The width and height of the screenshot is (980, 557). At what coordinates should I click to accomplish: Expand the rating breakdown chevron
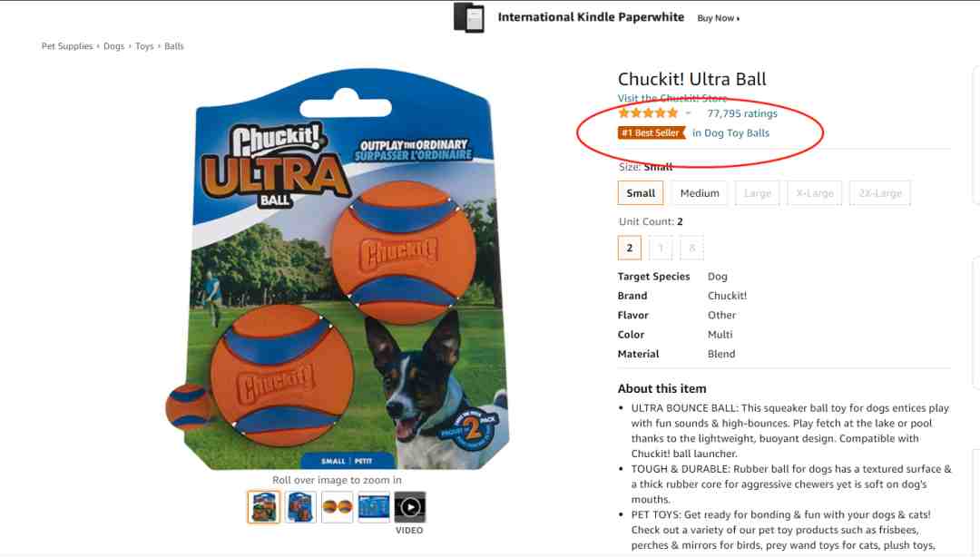(688, 113)
